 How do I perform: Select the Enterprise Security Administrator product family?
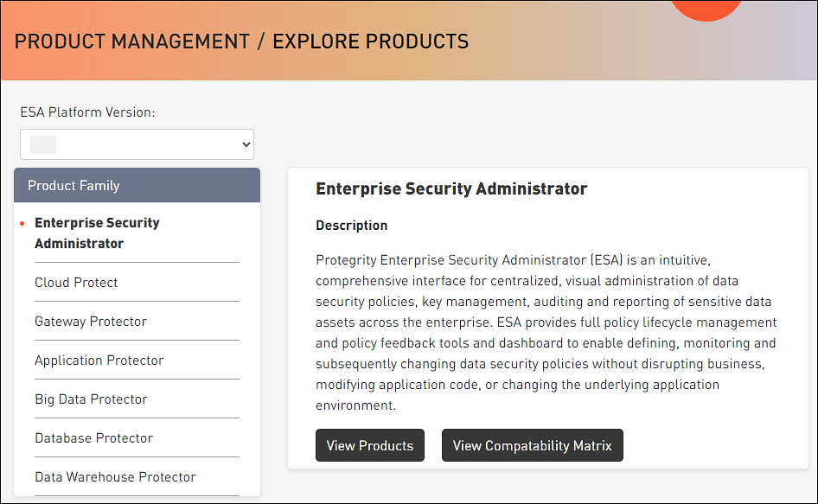pos(97,233)
